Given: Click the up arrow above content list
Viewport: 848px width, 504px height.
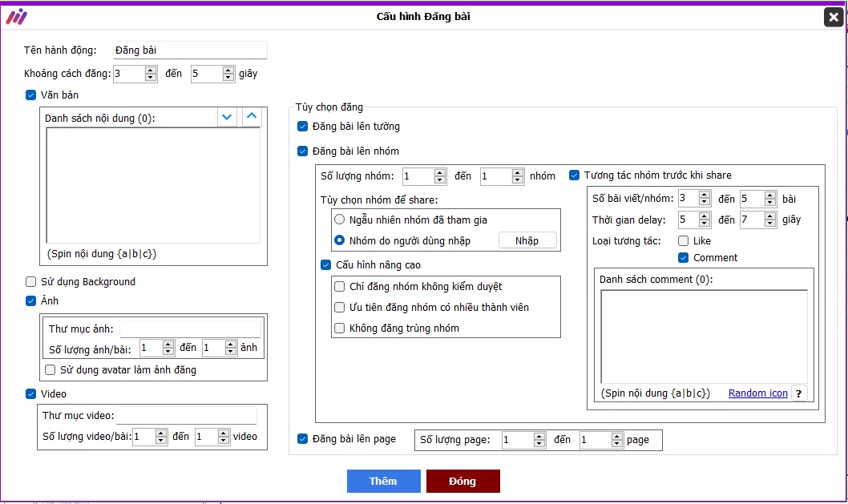Looking at the screenshot, I should (252, 117).
